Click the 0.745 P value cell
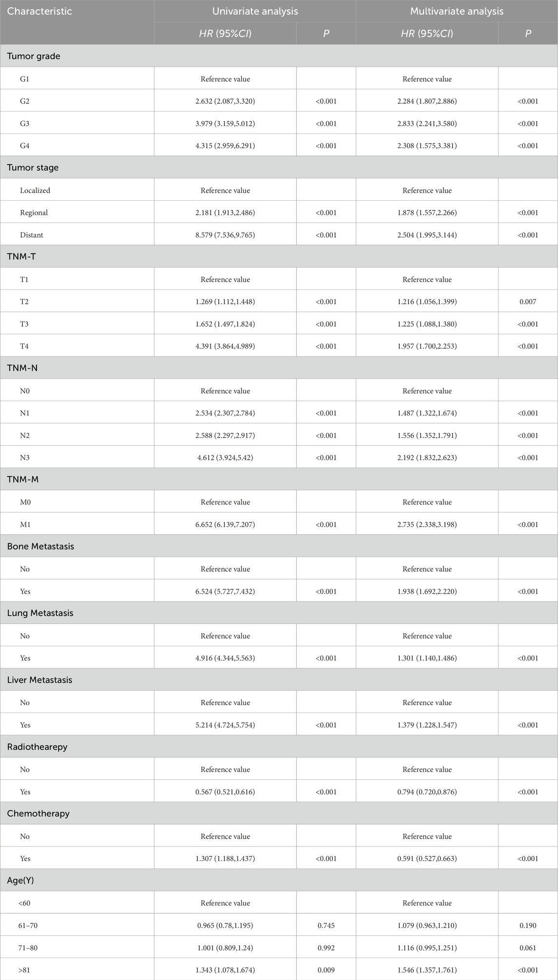This screenshot has height=980, width=558. click(326, 925)
